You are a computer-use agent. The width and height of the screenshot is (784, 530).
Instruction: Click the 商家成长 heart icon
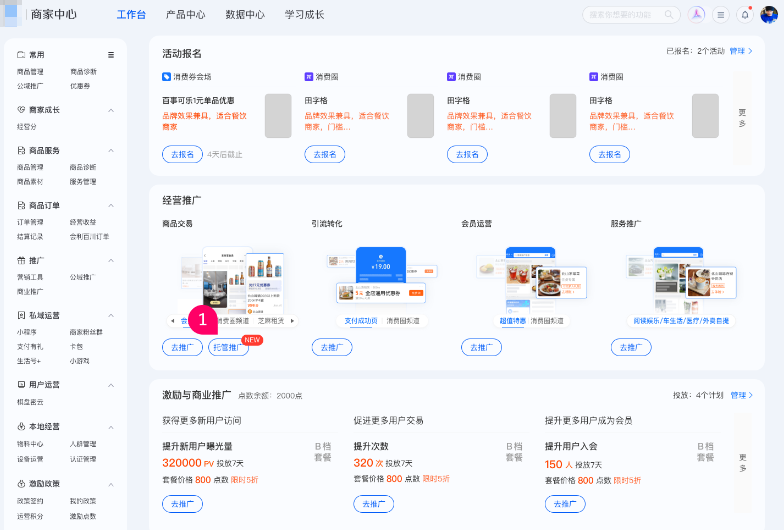(x=21, y=110)
